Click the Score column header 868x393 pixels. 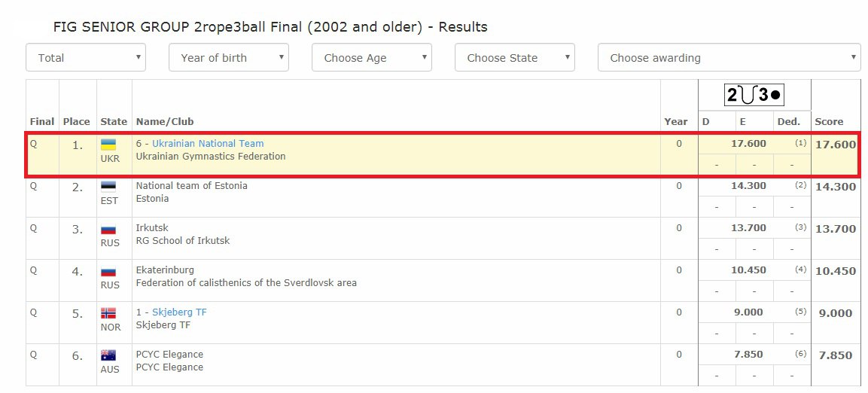coord(829,122)
